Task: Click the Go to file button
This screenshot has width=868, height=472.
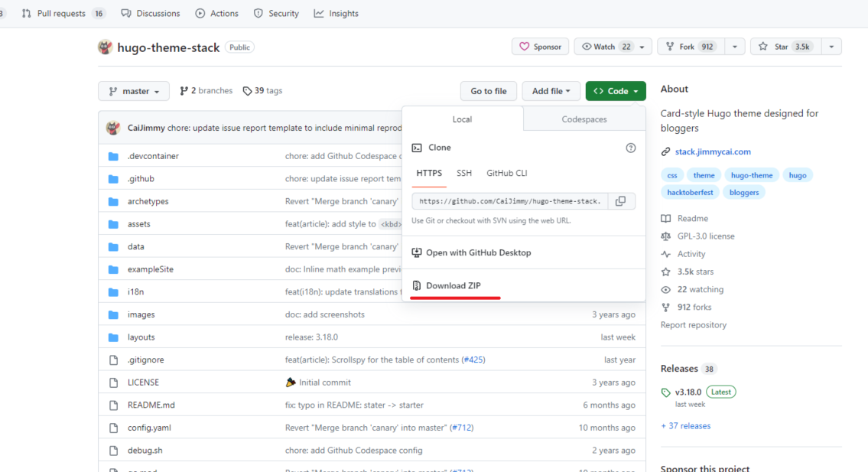Action: click(488, 91)
